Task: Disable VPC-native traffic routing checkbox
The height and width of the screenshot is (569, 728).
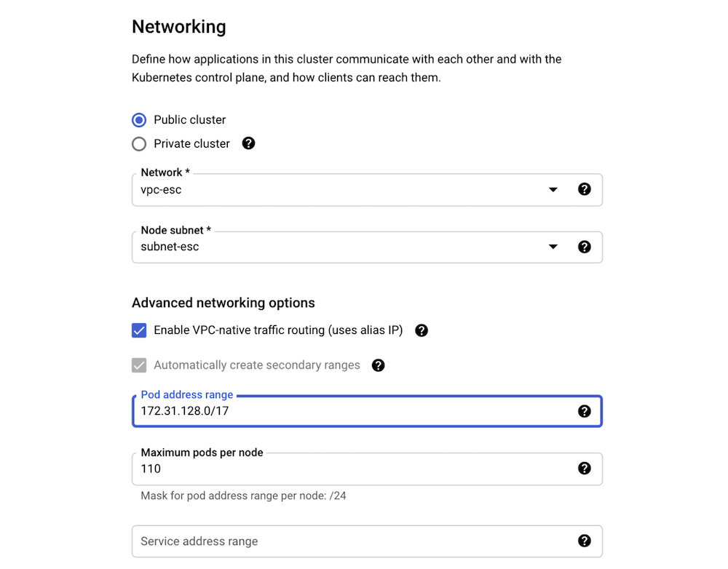Action: 138,330
